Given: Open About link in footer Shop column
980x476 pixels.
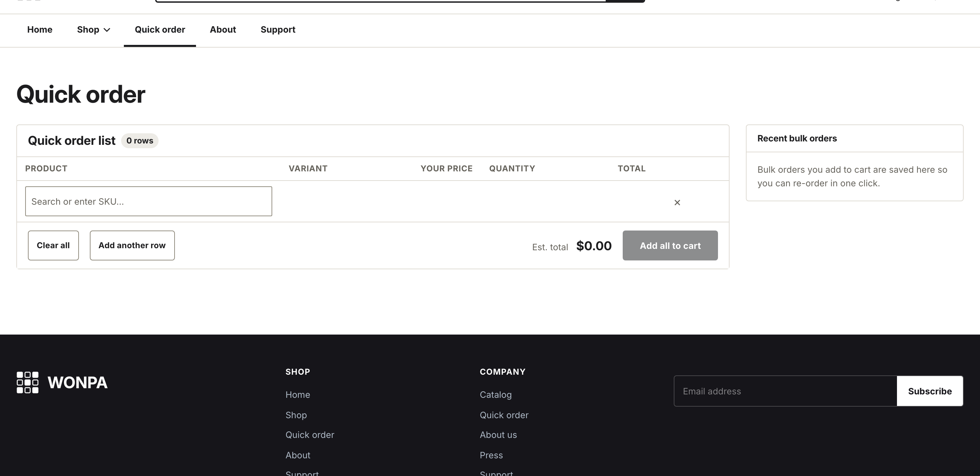Looking at the screenshot, I should (x=298, y=456).
